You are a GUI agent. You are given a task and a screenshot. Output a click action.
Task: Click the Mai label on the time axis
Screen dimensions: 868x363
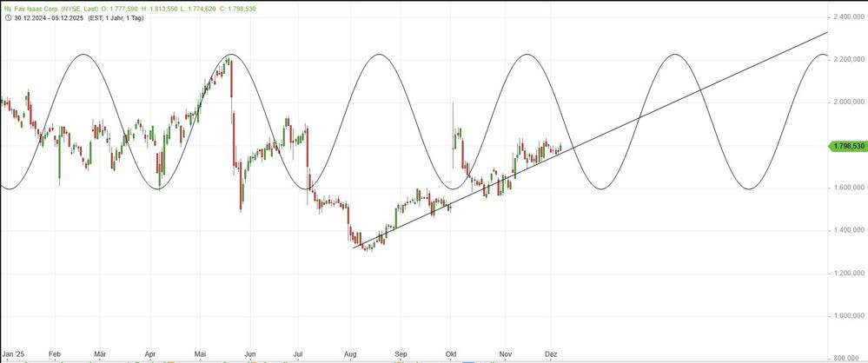coord(201,354)
